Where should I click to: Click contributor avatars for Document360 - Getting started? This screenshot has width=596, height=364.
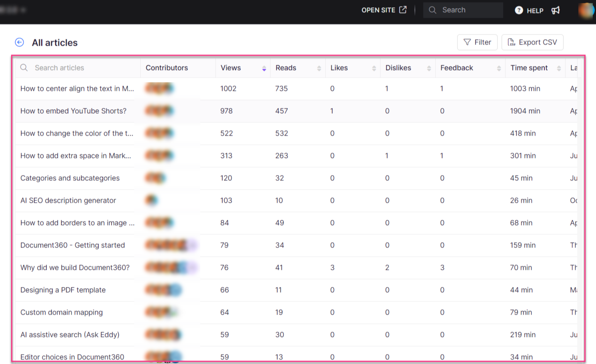click(171, 245)
